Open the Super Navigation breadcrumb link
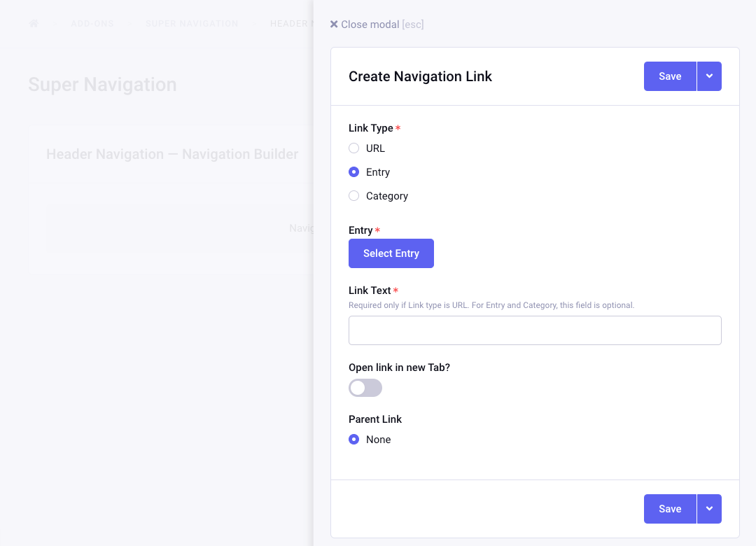Screen dimensions: 756x546 192,24
